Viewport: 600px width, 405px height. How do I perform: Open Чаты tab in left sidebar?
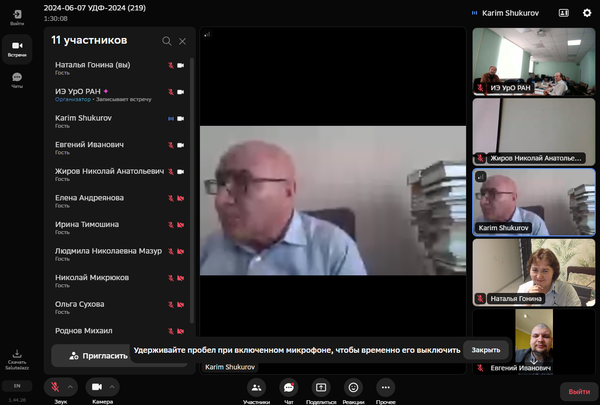coord(17,80)
